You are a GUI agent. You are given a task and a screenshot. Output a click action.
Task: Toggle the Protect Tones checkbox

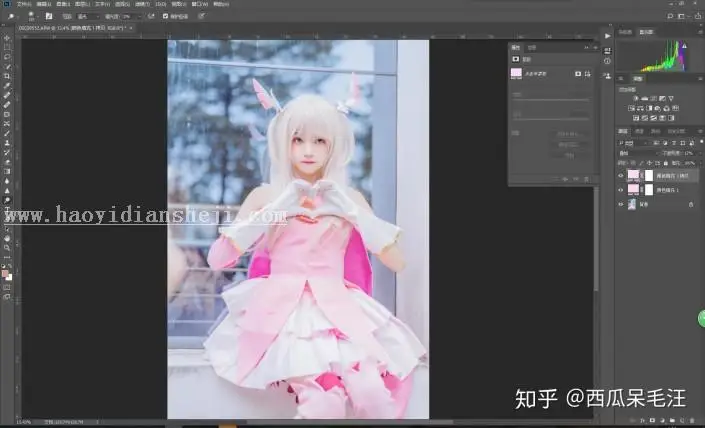(165, 16)
